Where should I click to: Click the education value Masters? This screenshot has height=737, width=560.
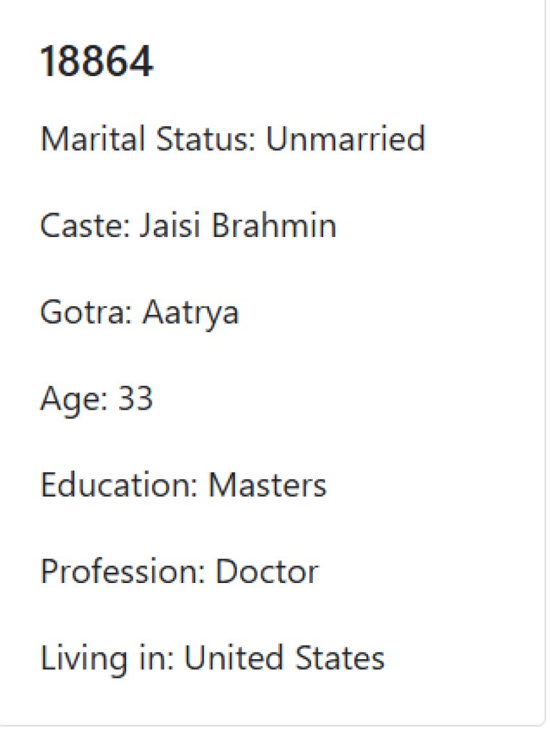click(x=267, y=484)
